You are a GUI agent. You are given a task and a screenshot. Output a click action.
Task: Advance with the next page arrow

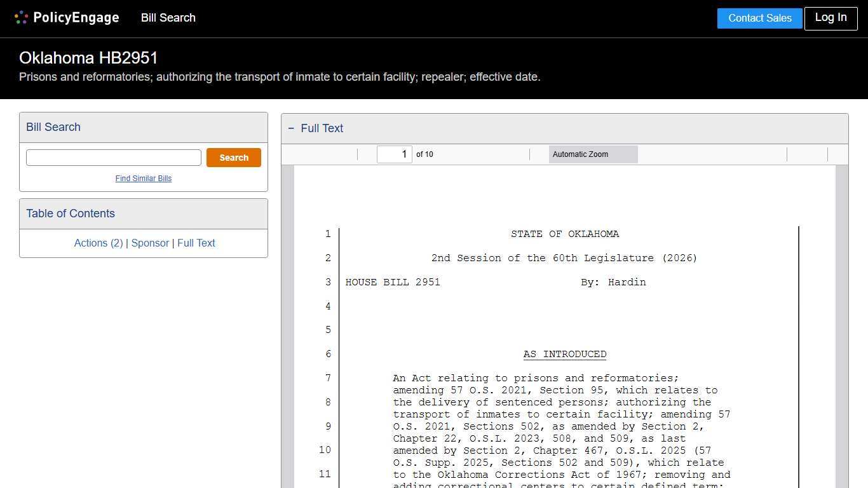(343, 154)
